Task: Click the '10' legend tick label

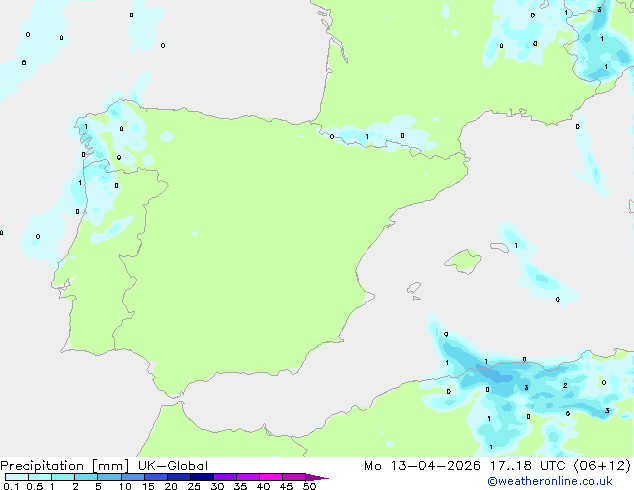Action: tap(125, 486)
